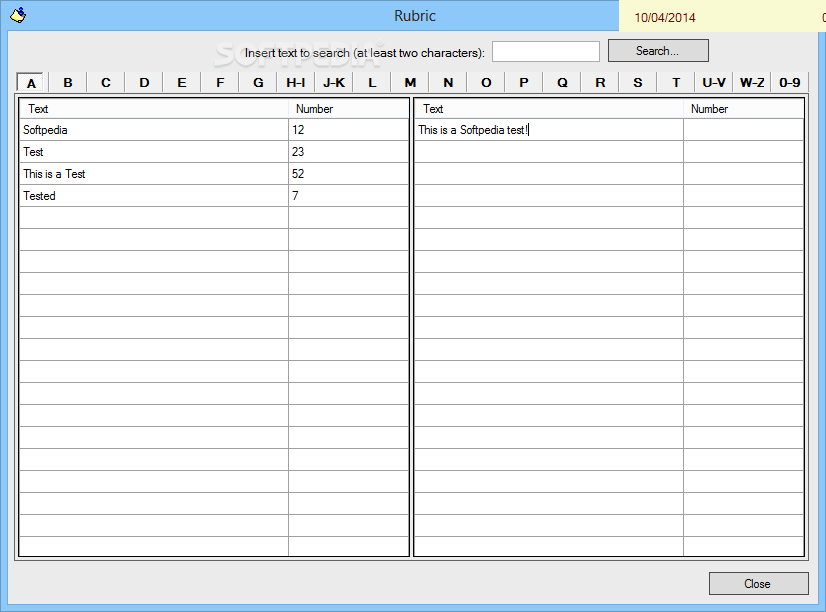Select the Q tab

point(562,83)
